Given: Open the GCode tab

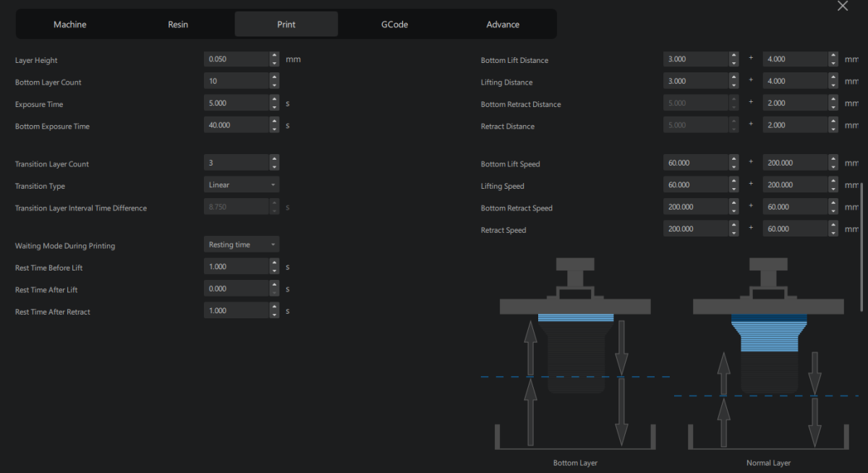Looking at the screenshot, I should (x=394, y=25).
